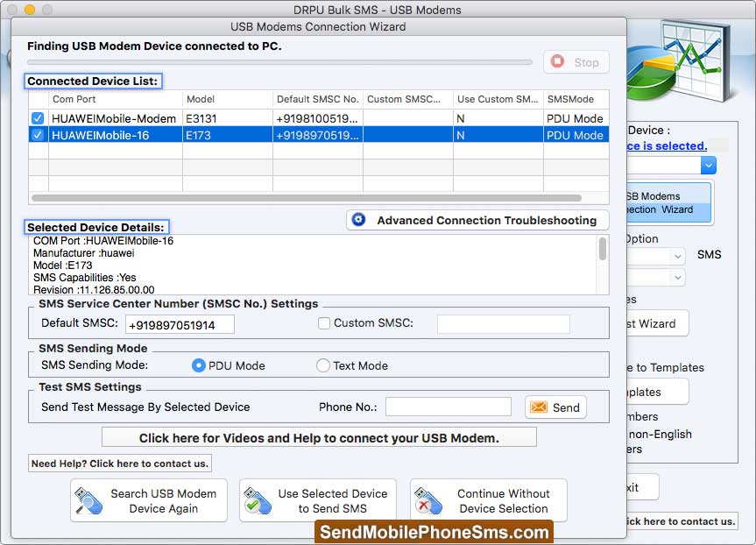
Task: Select the HUAWEIMobile-16 row name
Action: tap(100, 135)
